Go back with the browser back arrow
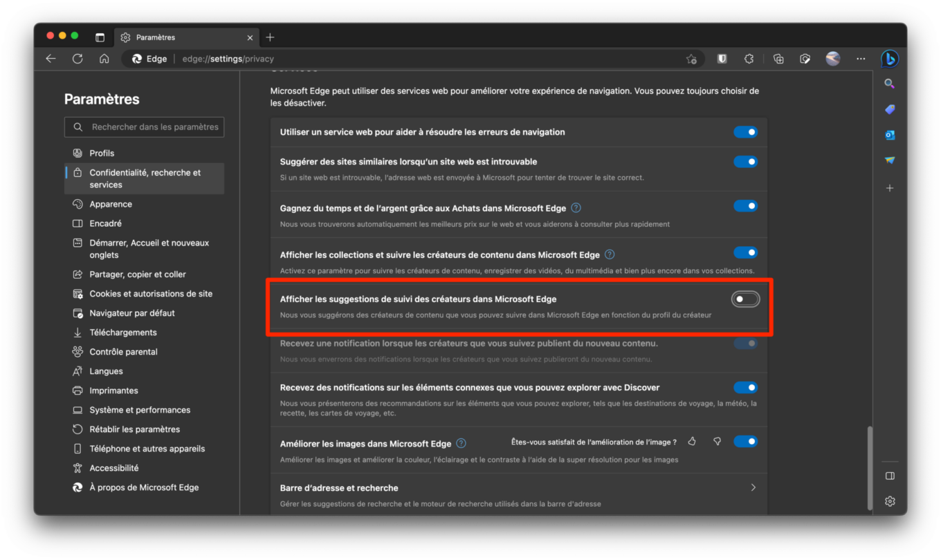 [51, 59]
